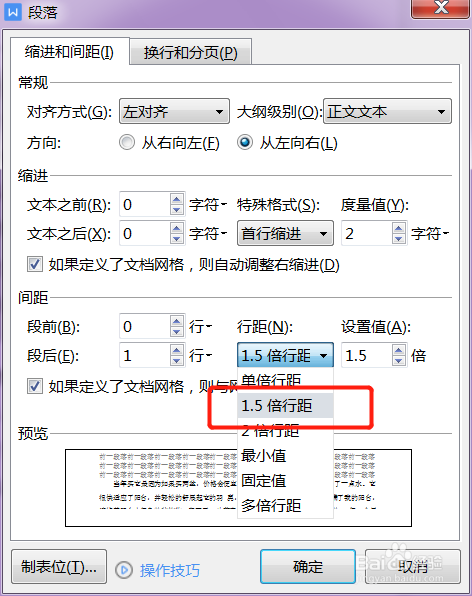The image size is (472, 596).
Task: Close the 段落 dialog window
Action: tap(440, 8)
